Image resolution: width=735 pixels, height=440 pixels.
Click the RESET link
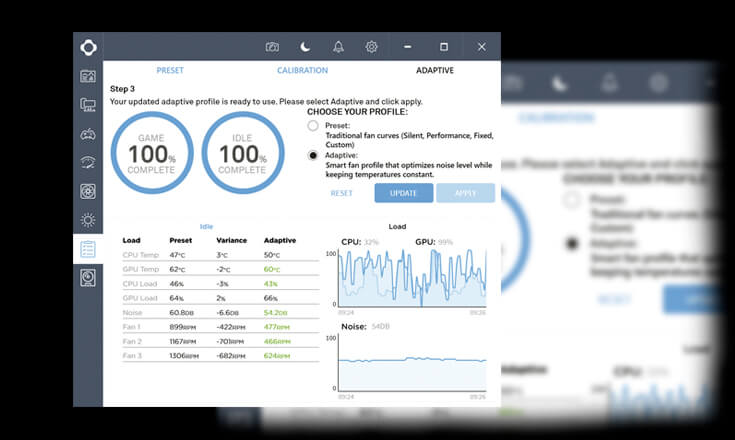coord(341,193)
